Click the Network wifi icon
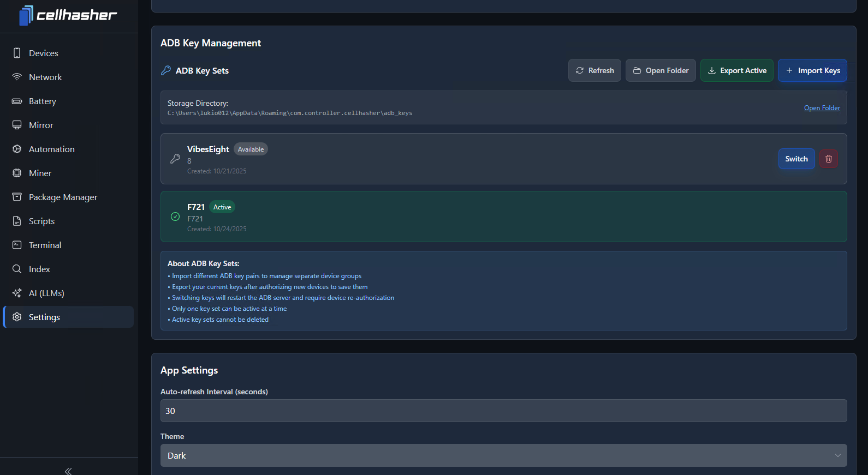Viewport: 868px width, 475px height. [x=17, y=77]
